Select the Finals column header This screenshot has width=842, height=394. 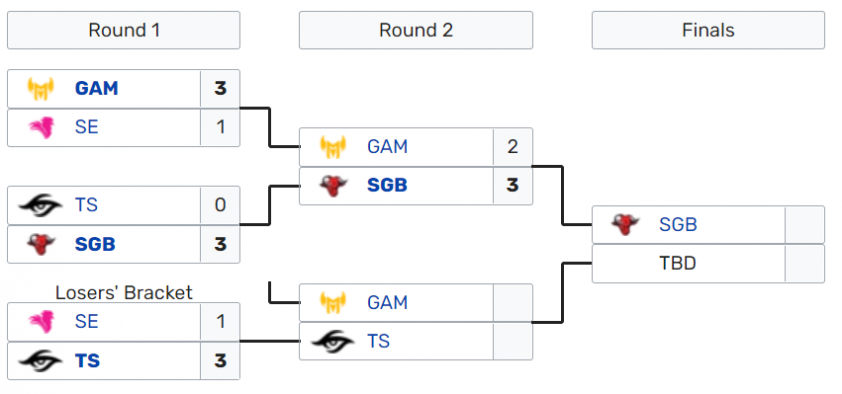(708, 30)
